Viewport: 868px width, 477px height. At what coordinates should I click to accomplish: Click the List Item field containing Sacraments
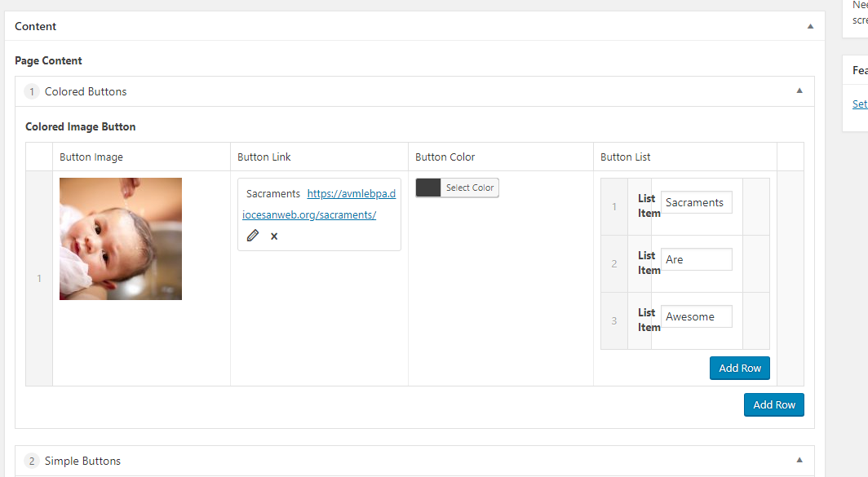pos(696,202)
